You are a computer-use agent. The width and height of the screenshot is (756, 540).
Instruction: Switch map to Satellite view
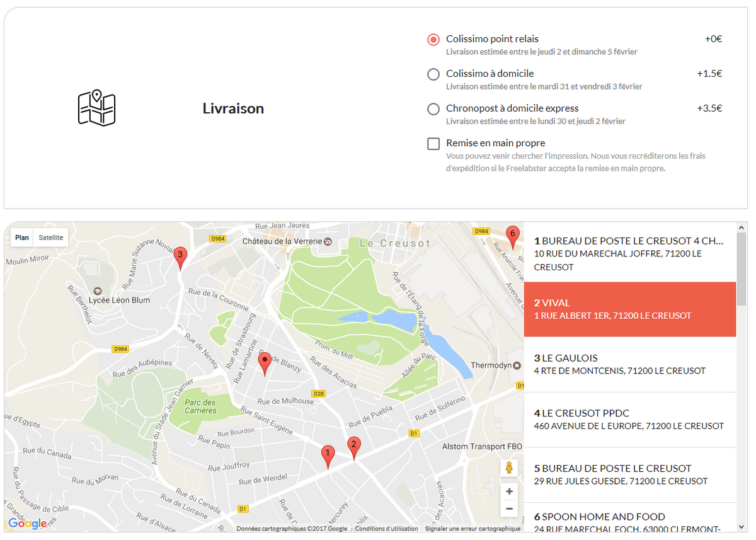click(x=51, y=238)
